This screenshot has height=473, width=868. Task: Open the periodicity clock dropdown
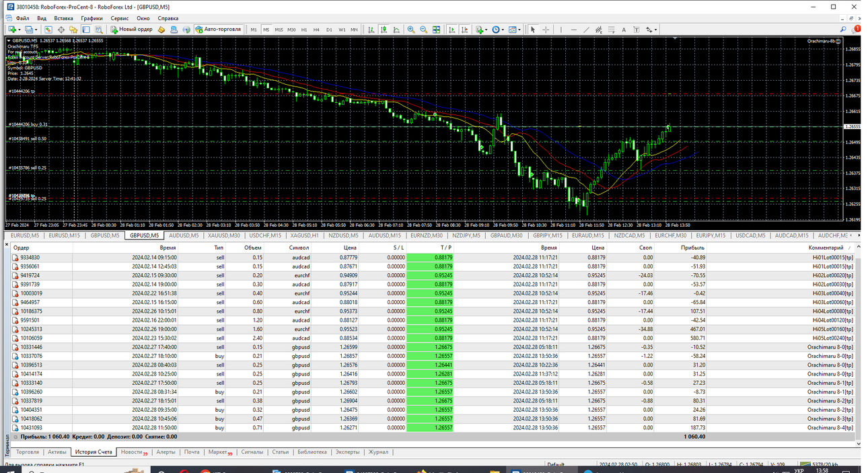[498, 30]
